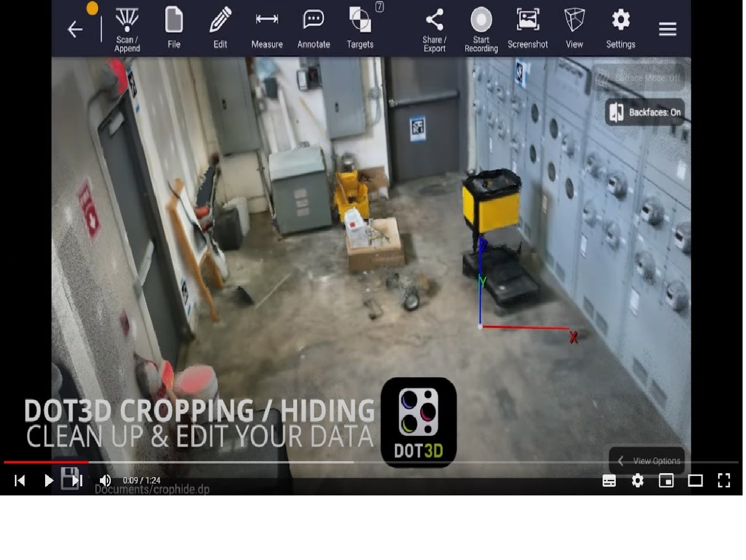
Task: Click the 0:09 / 1:24 time display
Action: tap(142, 481)
